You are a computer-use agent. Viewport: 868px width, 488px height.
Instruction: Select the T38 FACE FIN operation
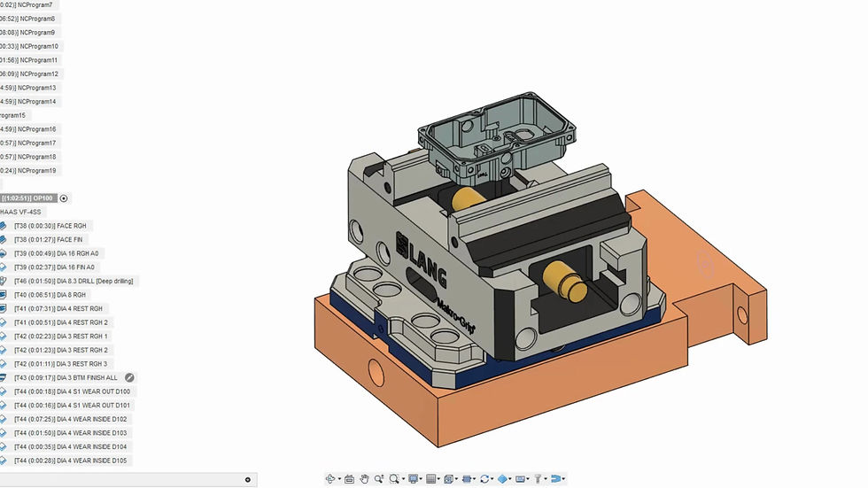[x=48, y=240]
